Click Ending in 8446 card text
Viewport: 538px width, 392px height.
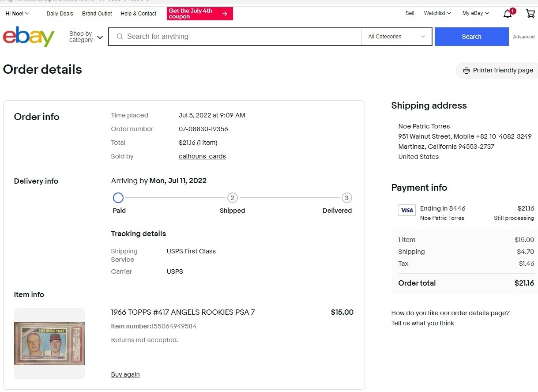click(443, 208)
